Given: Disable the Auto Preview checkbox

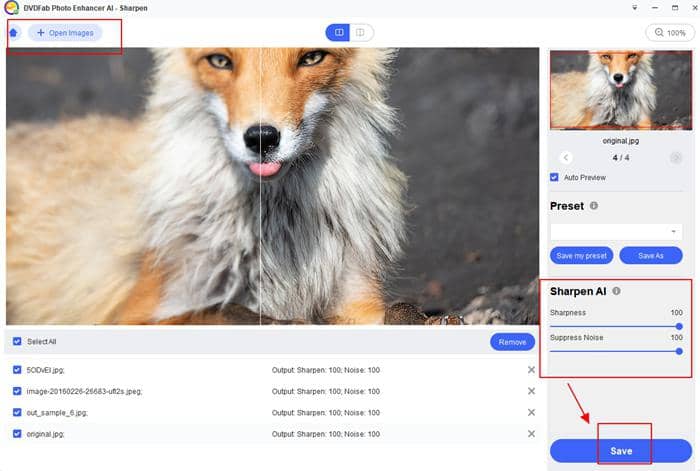Looking at the screenshot, I should pos(555,178).
